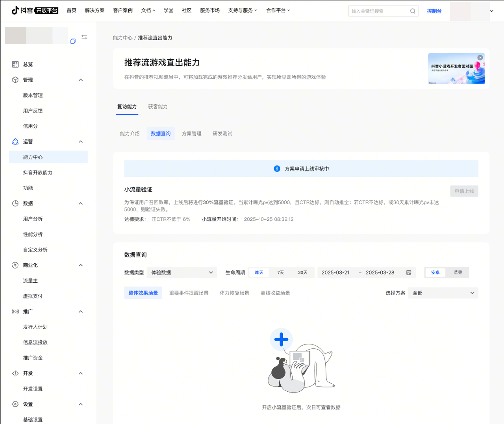Click the search magnifier icon in top bar

[412, 11]
